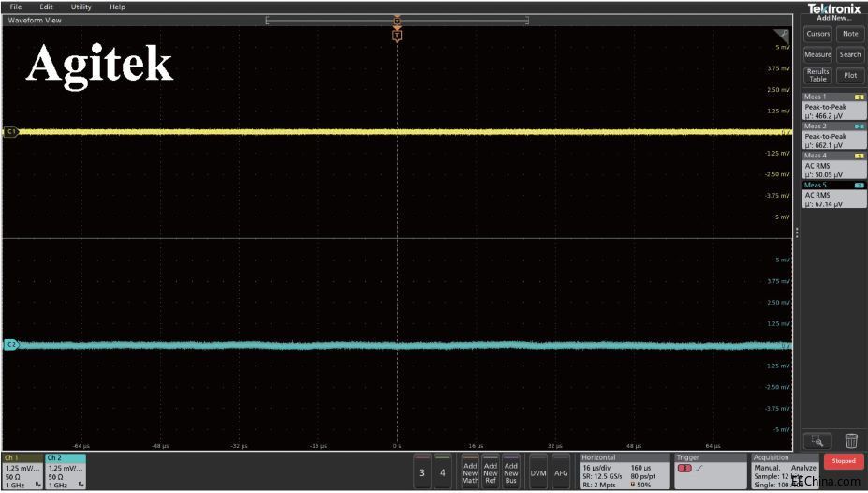This screenshot has width=868, height=493.
Task: Click the waveform overview bar at top
Action: click(x=397, y=21)
